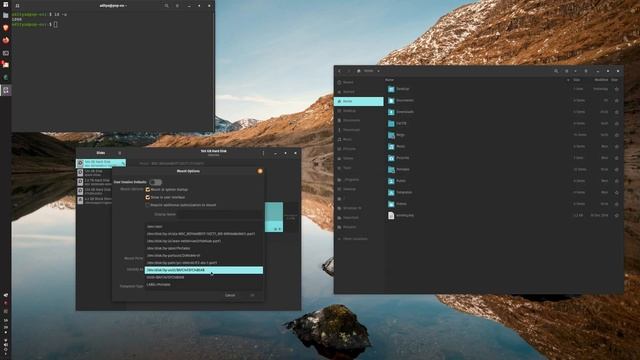Select Recent in Files sidebar
Image resolution: width=640 pixels, height=360 pixels.
[x=358, y=82]
